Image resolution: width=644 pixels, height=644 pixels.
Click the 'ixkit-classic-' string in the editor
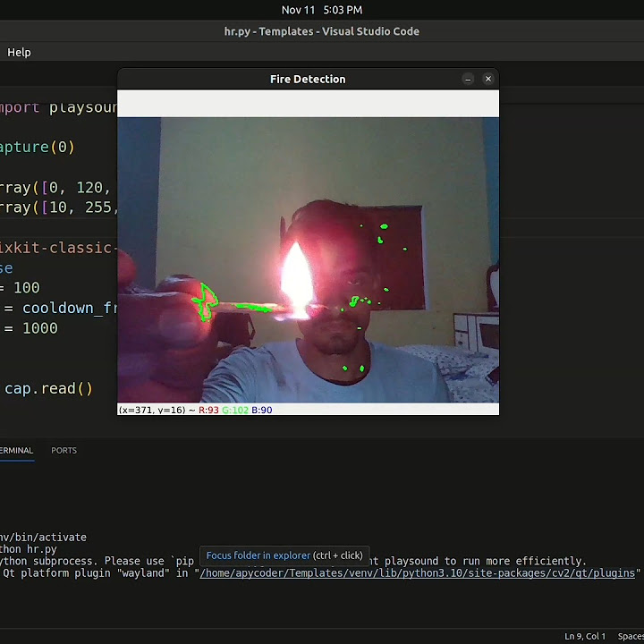59,248
